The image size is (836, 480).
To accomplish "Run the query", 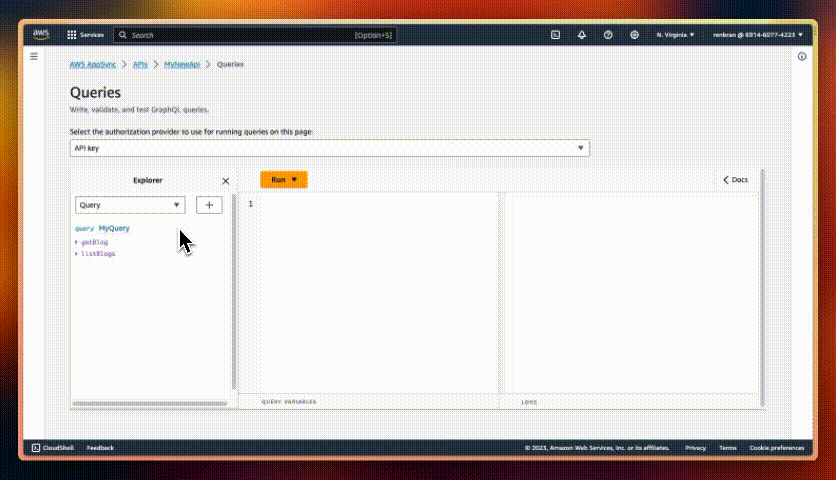I will tap(284, 180).
